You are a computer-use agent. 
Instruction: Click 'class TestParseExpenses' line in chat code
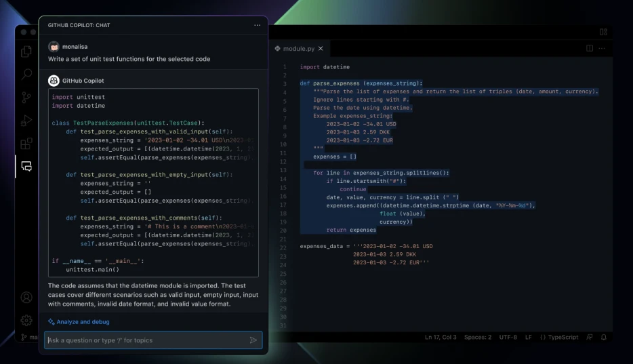click(128, 123)
